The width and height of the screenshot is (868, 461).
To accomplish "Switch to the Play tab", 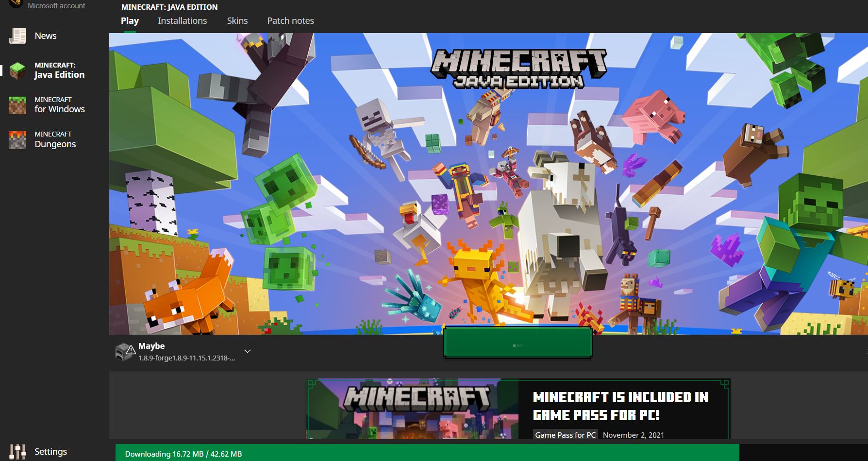I will (x=130, y=21).
